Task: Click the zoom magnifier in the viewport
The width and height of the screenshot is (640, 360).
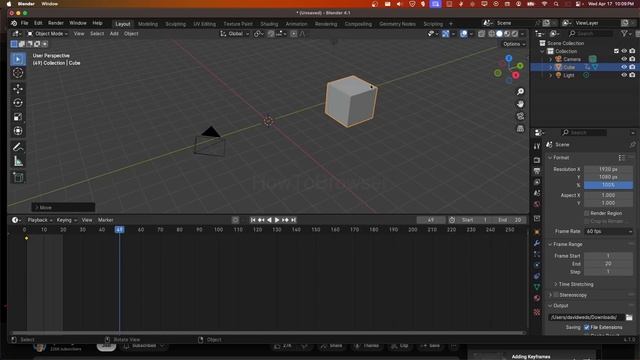Action: point(520,92)
